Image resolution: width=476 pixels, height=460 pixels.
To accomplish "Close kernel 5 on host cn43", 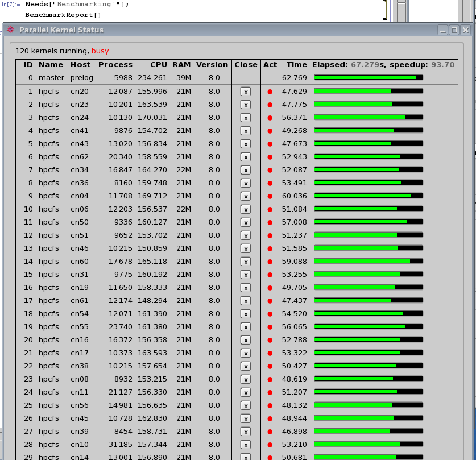I will point(246,143).
